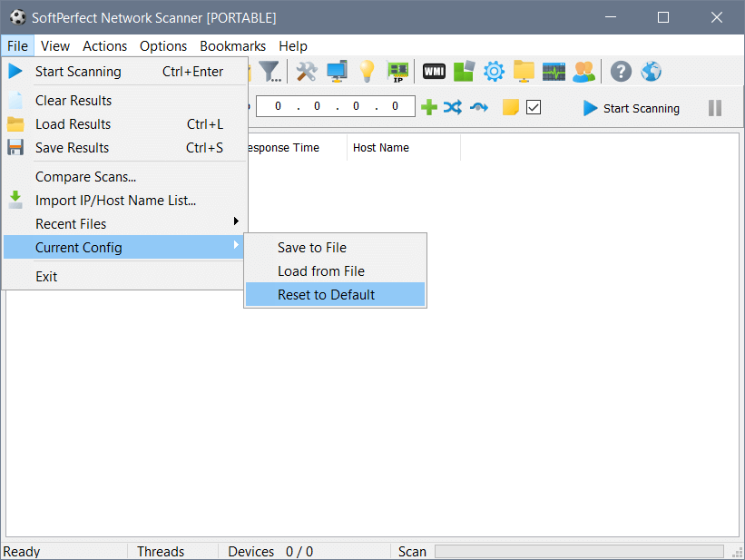Close the Network Scanner window
Viewport: 745px width, 560px height.
717,17
